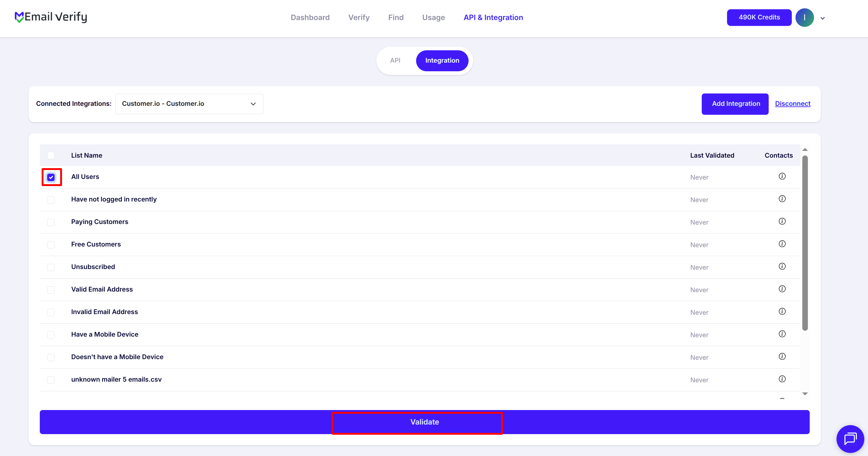The width and height of the screenshot is (868, 456).
Task: Show contacts info for Doesn't have a Mobile Device
Action: (x=782, y=357)
